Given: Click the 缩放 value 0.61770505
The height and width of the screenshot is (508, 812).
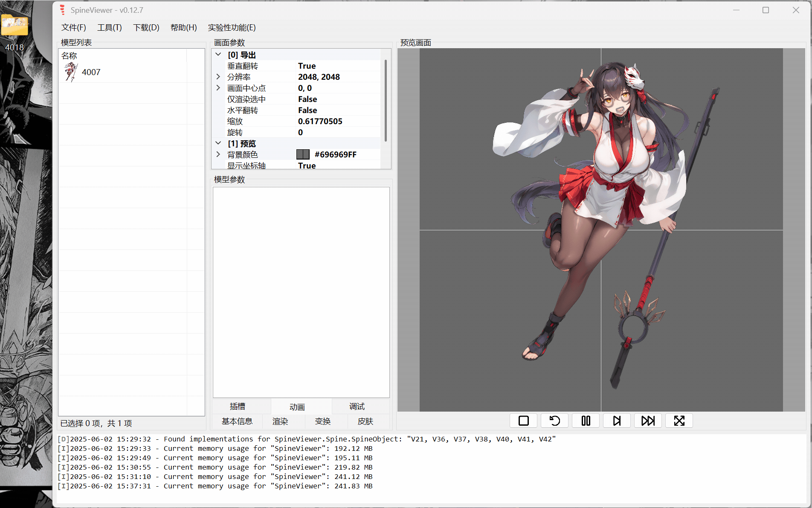Looking at the screenshot, I should [x=320, y=121].
